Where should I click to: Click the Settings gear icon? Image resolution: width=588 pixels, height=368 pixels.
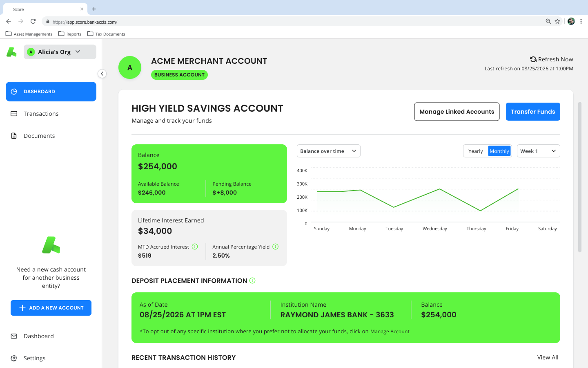point(14,358)
